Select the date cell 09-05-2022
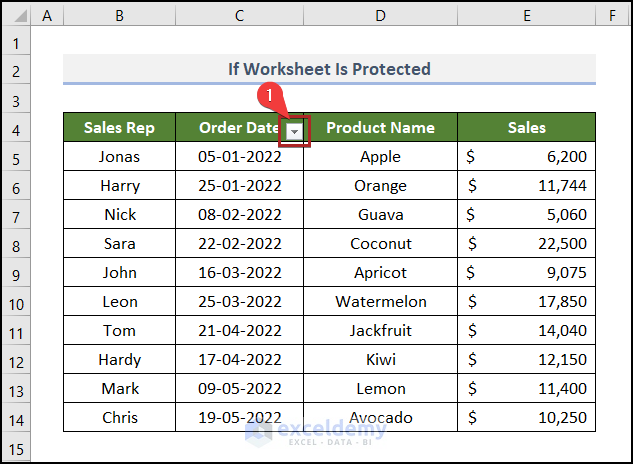633x464 pixels. click(x=239, y=389)
